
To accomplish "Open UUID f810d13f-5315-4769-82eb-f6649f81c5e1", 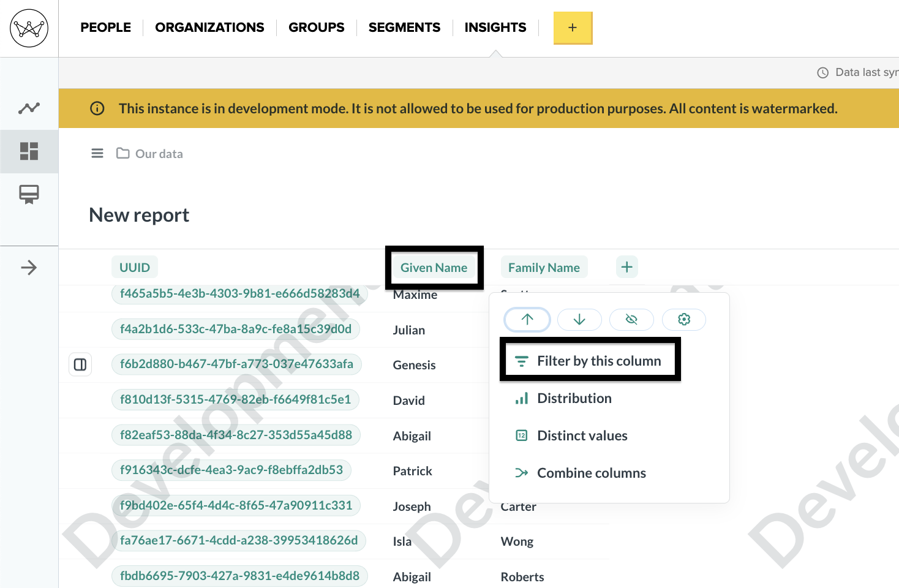I will [x=235, y=399].
